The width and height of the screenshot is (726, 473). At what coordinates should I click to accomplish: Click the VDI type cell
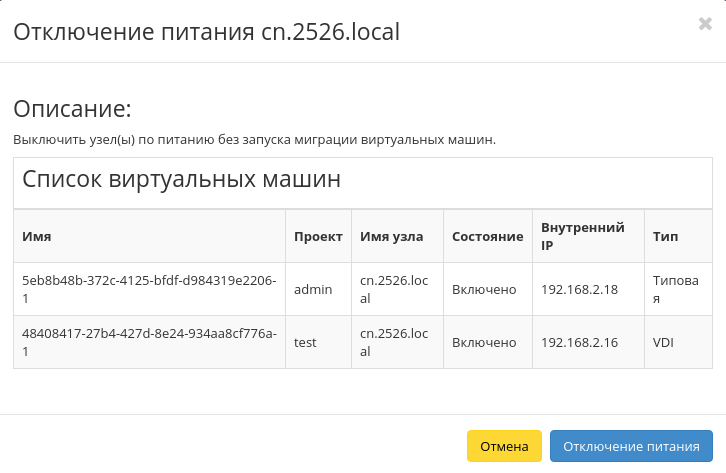tap(663, 342)
